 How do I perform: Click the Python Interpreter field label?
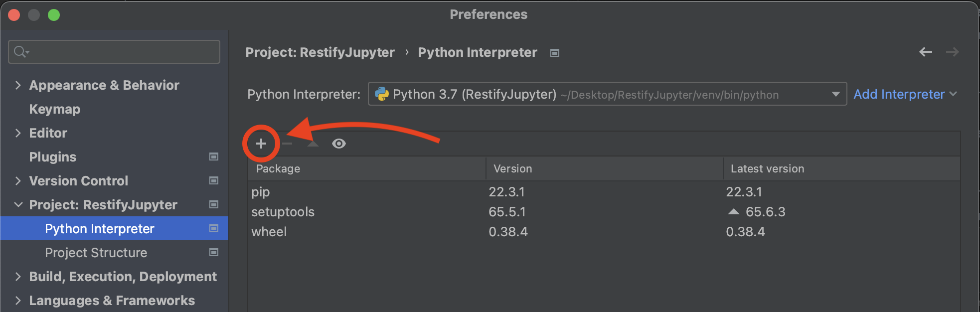(x=304, y=94)
